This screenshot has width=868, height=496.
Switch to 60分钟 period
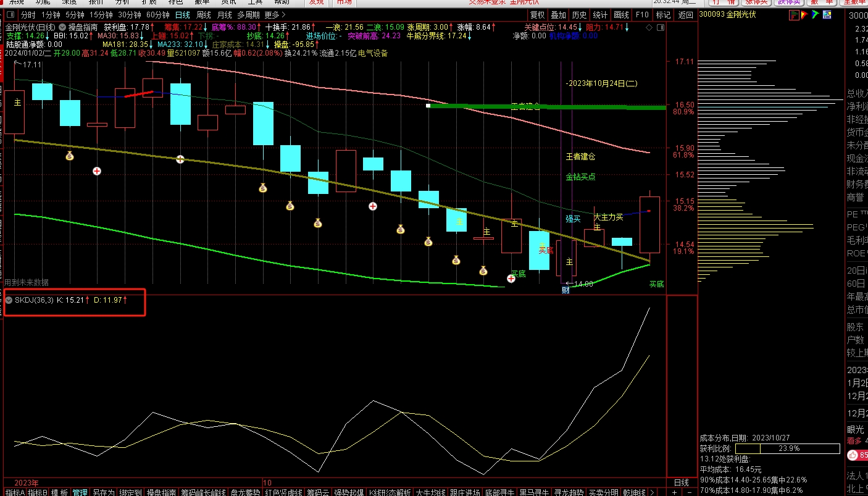158,15
